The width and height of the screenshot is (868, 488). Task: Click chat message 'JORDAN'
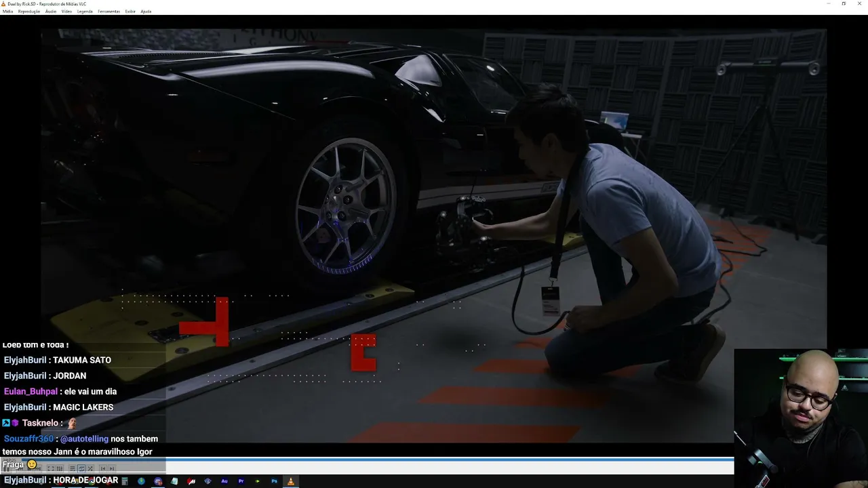click(70, 375)
